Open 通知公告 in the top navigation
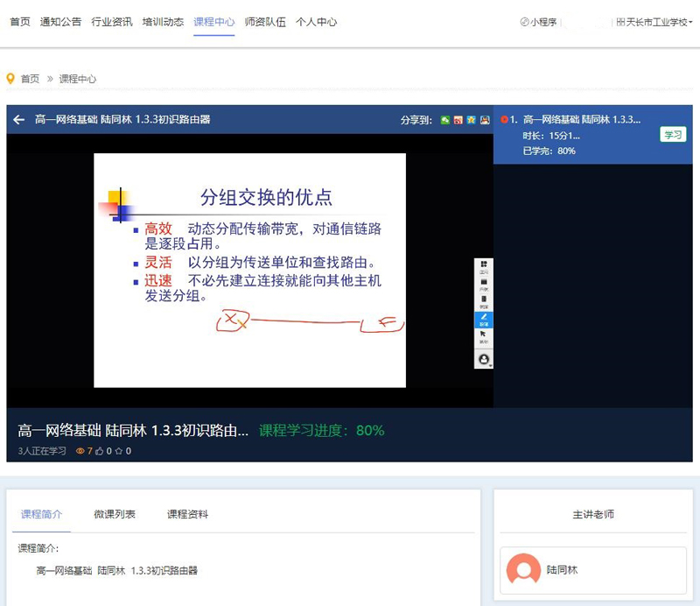This screenshot has height=606, width=700. pyautogui.click(x=60, y=22)
